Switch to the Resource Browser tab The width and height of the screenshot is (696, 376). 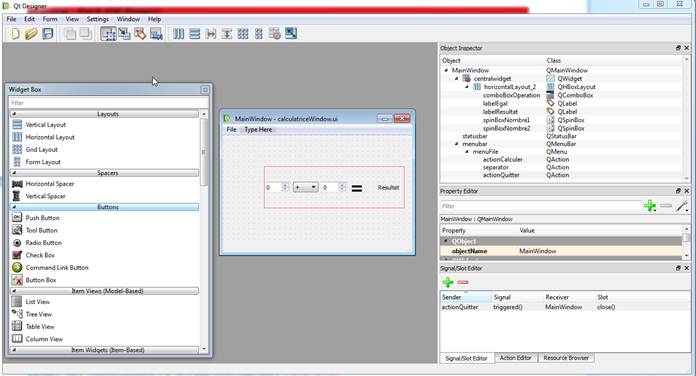pyautogui.click(x=566, y=358)
